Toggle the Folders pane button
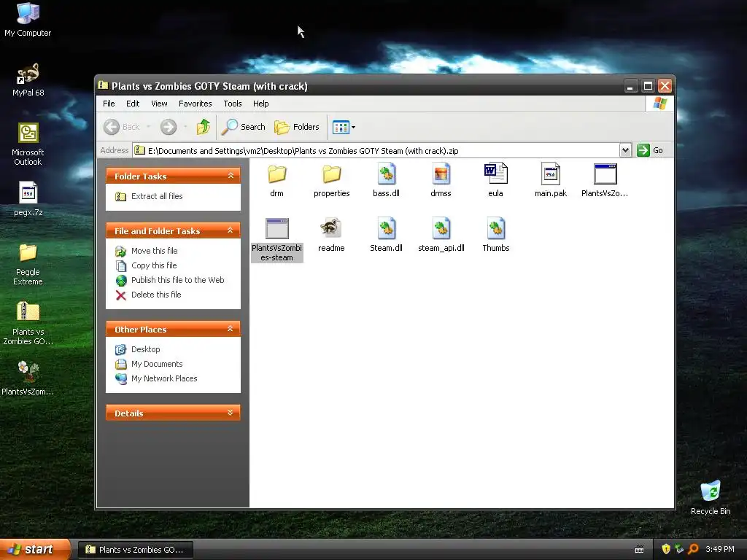This screenshot has height=560, width=747. tap(297, 127)
